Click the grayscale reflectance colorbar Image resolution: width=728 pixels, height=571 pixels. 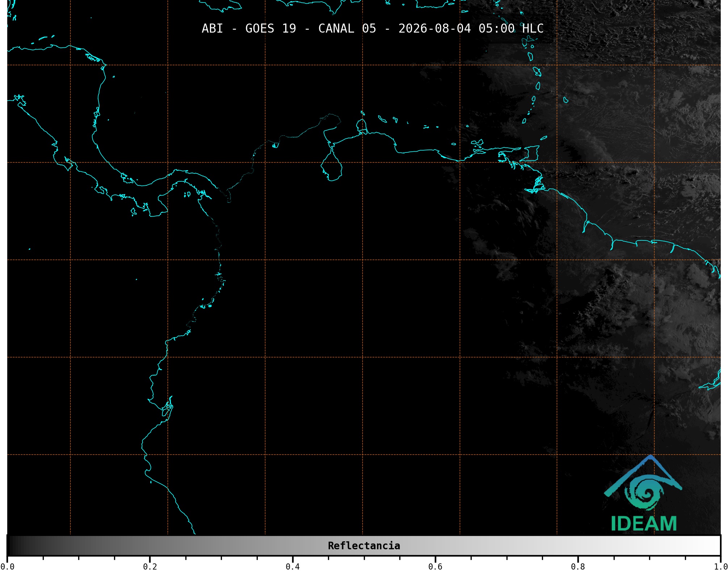(x=364, y=546)
